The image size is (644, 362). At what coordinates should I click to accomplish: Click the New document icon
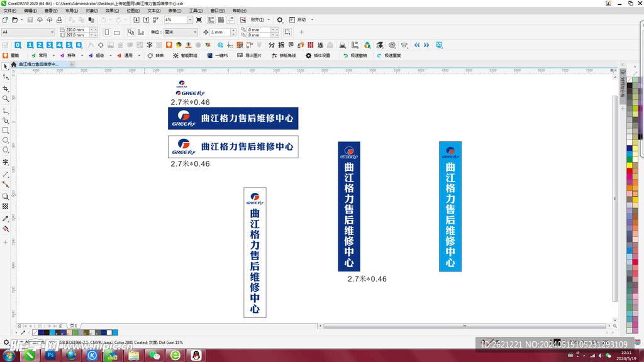pos(5,19)
